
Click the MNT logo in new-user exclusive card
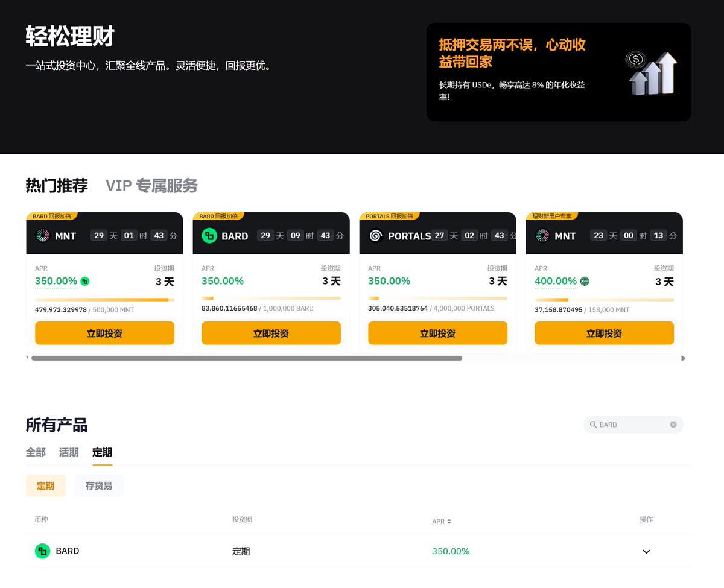[x=542, y=236]
